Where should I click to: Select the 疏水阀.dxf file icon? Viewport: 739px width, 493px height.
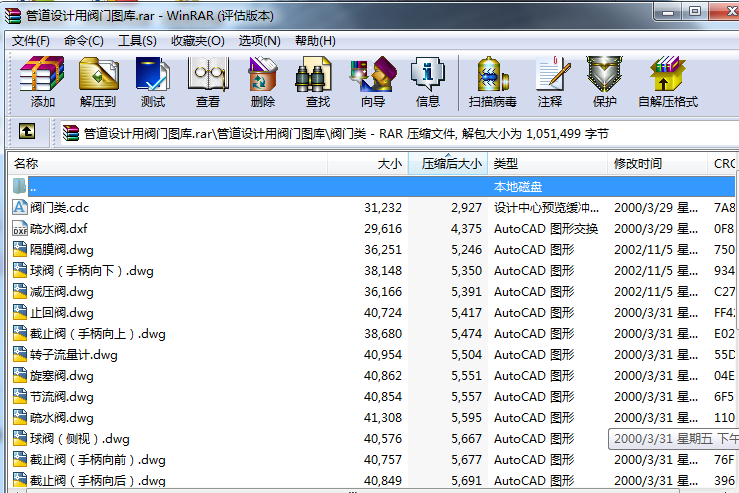coord(20,229)
